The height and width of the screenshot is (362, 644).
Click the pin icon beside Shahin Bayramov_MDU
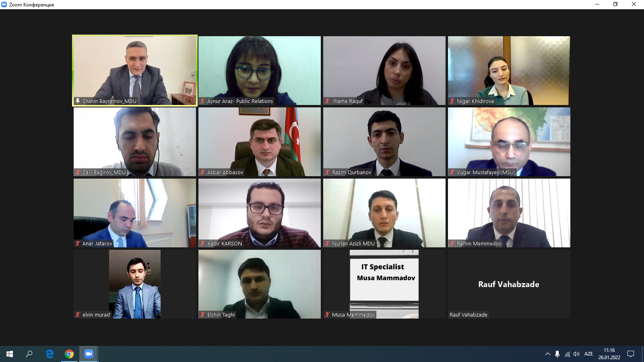(78, 101)
